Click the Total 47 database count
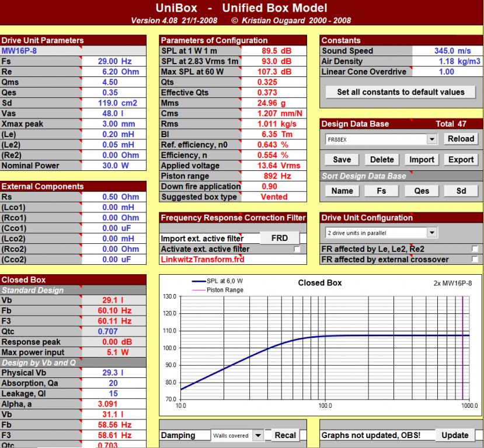 pos(451,124)
